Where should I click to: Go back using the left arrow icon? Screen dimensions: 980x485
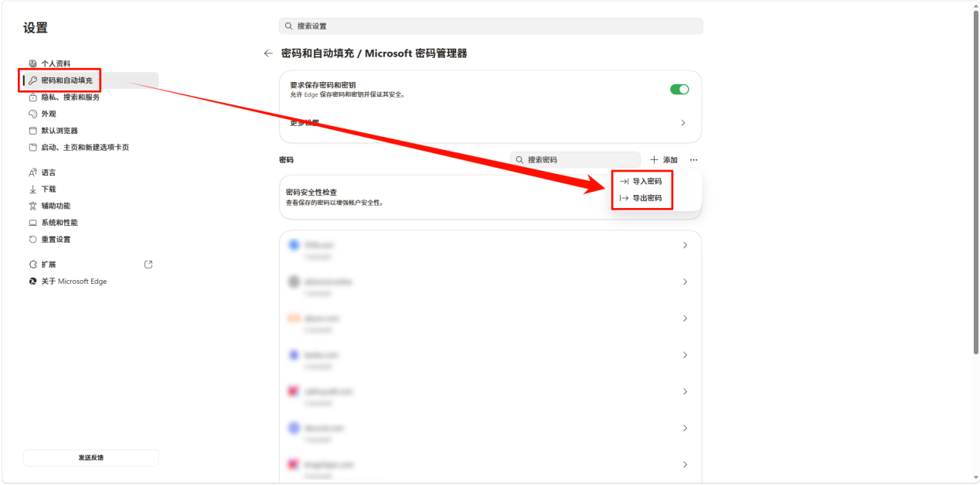268,53
